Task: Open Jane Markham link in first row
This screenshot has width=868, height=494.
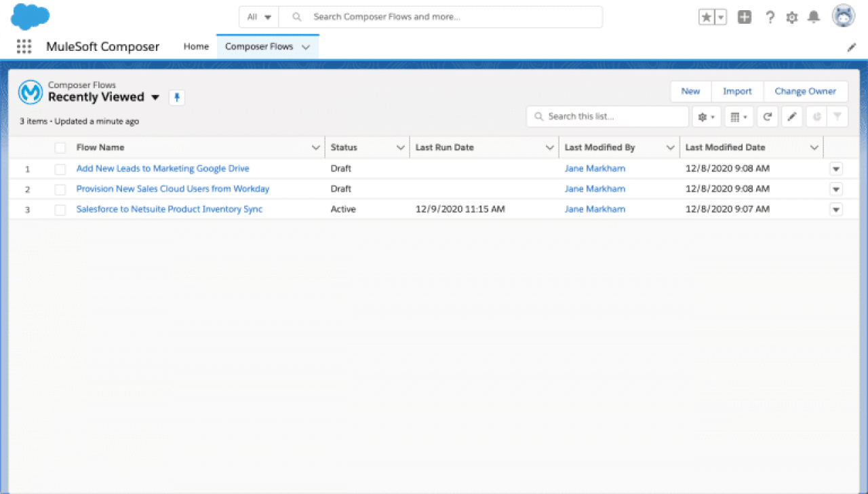Action: pyautogui.click(x=595, y=168)
